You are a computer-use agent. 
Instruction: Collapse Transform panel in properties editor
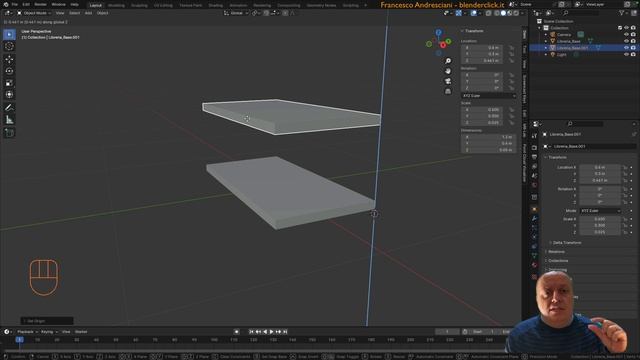pyautogui.click(x=556, y=157)
